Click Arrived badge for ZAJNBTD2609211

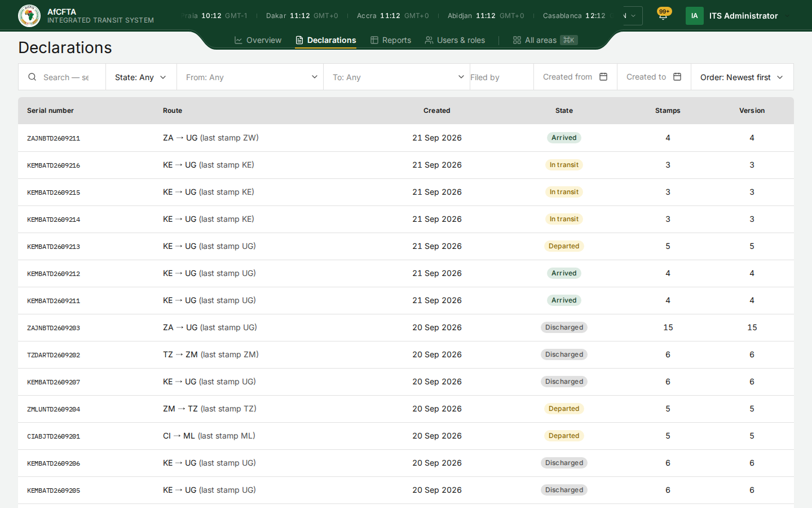click(x=564, y=138)
